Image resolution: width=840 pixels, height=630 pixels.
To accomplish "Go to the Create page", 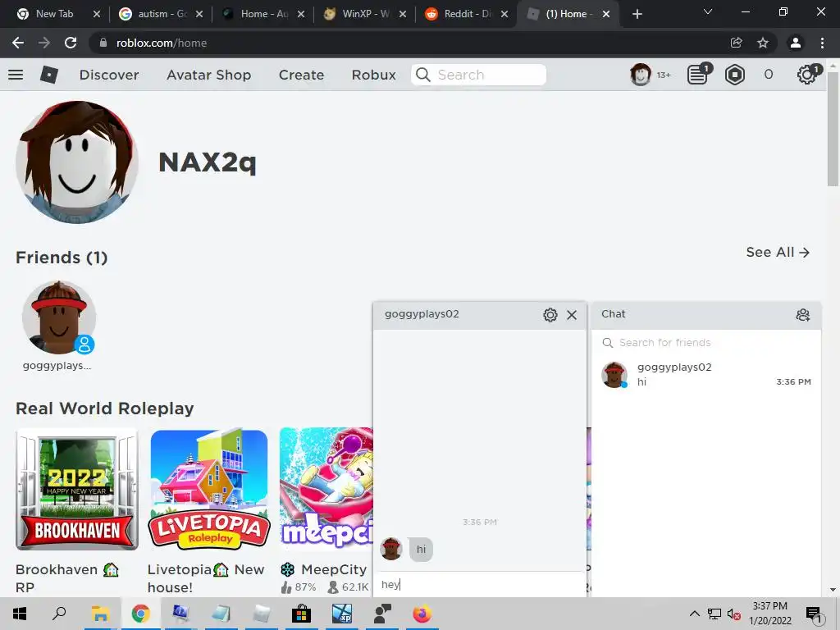I will [301, 75].
